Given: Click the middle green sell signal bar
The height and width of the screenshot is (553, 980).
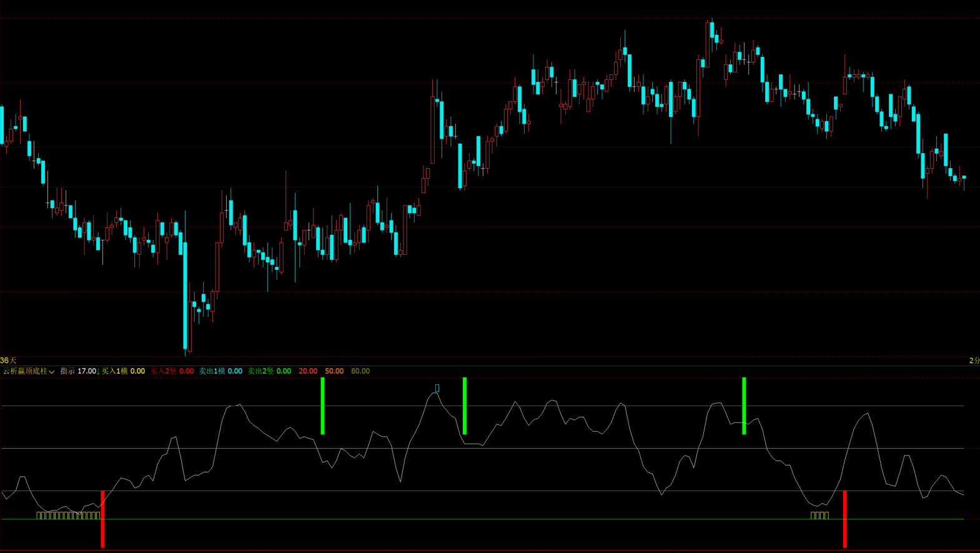Looking at the screenshot, I should click(464, 406).
